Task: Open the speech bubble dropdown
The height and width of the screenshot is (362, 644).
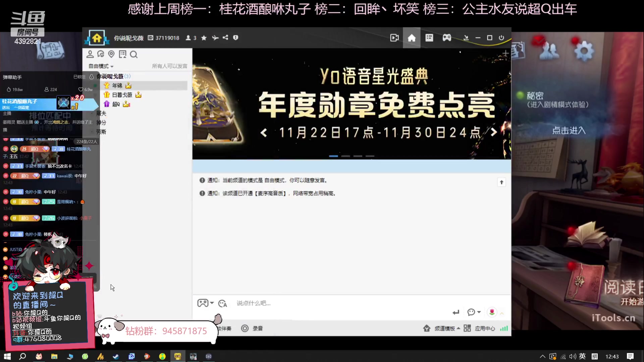Action: coord(474,312)
